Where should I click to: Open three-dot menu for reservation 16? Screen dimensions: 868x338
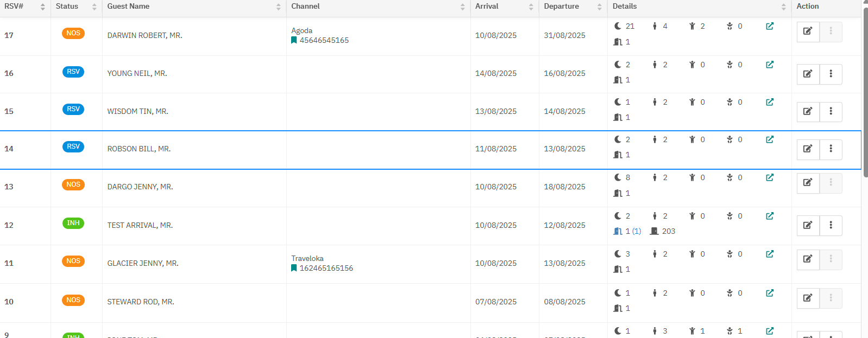click(831, 74)
